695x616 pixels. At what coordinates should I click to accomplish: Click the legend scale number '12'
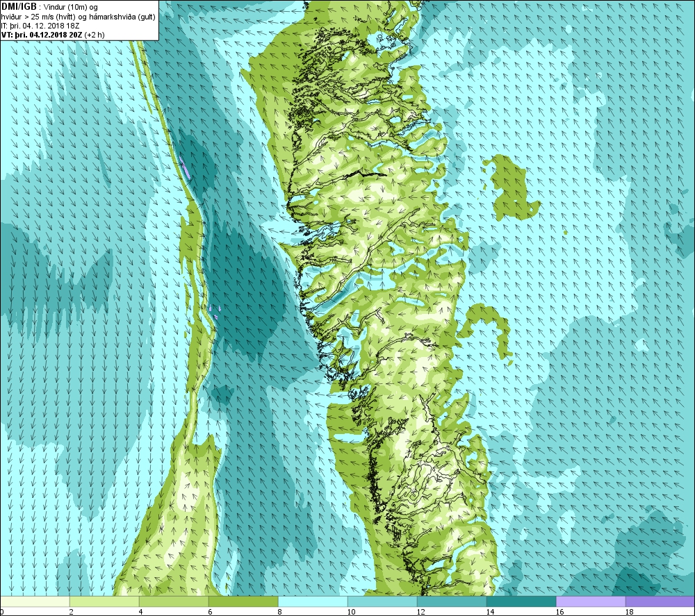pyautogui.click(x=420, y=612)
